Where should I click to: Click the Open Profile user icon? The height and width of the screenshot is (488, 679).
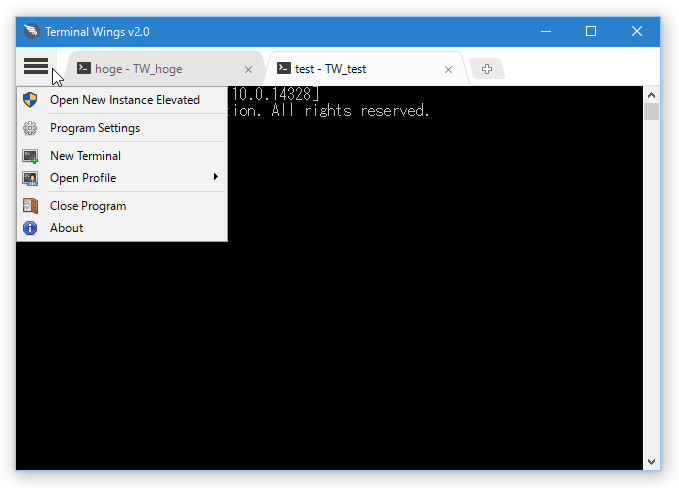coord(30,178)
